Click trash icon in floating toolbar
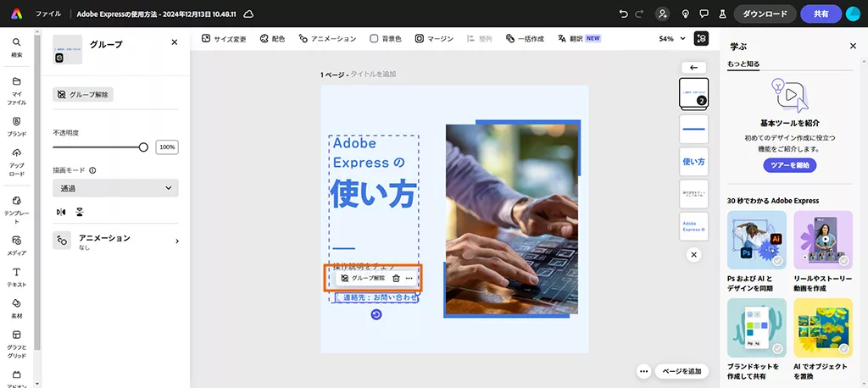This screenshot has width=868, height=388. click(x=396, y=278)
